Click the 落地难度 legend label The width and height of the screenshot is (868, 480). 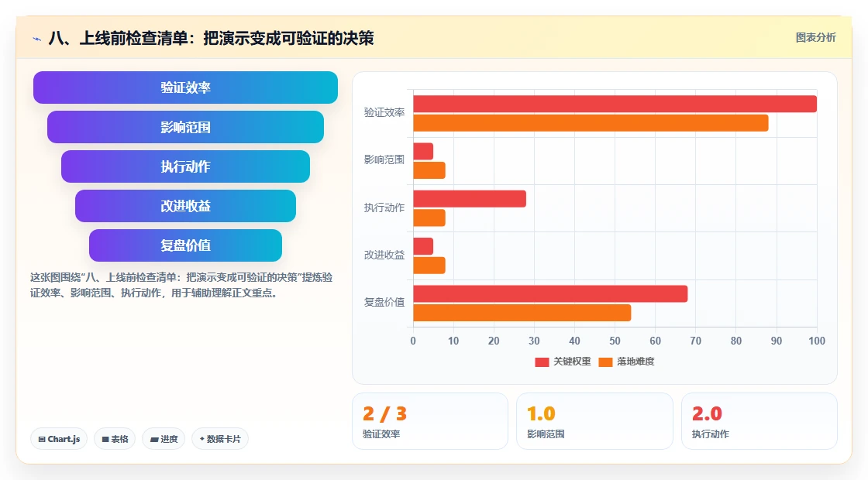click(x=635, y=362)
